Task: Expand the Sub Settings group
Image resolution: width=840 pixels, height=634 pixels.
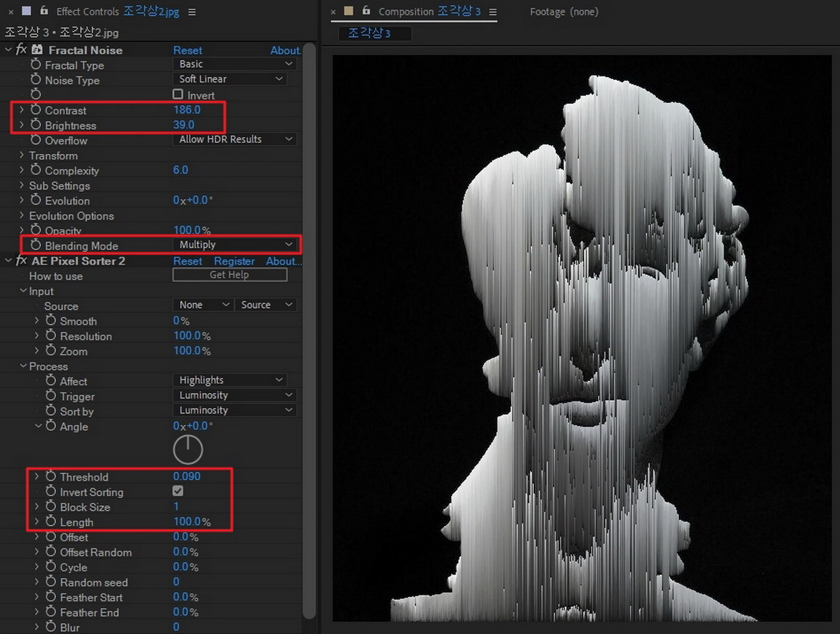Action: tap(22, 186)
